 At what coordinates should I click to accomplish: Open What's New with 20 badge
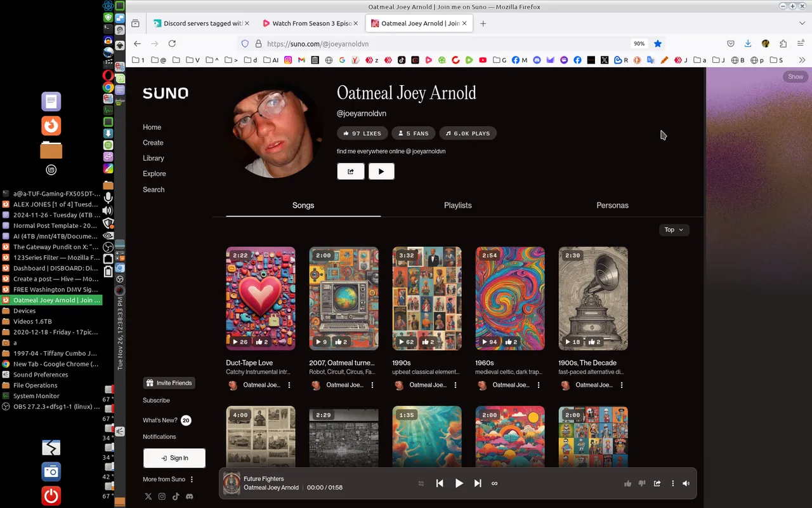(167, 420)
